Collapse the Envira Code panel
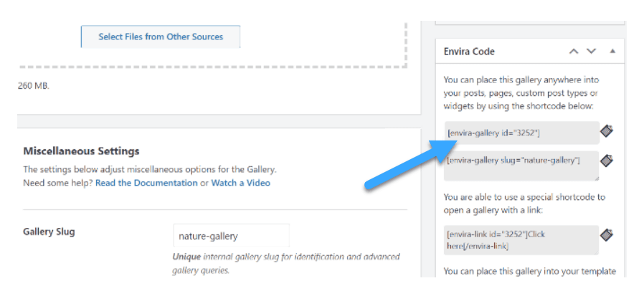Image resolution: width=644 pixels, height=296 pixels. [612, 52]
